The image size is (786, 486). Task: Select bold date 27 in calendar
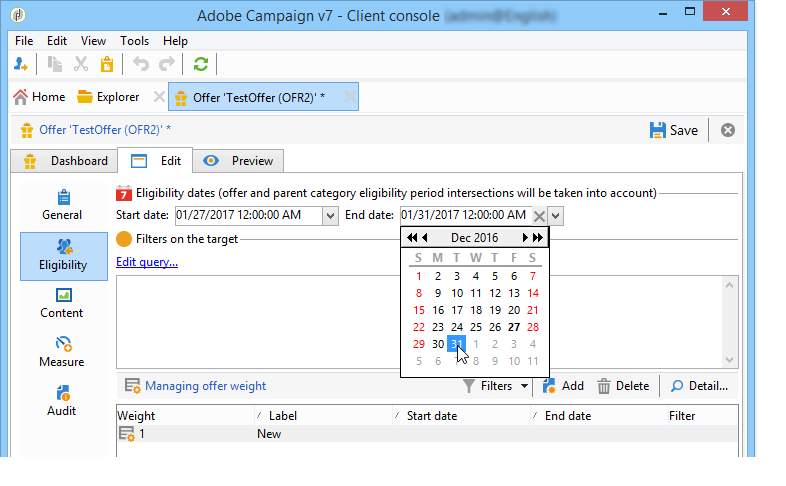point(514,327)
